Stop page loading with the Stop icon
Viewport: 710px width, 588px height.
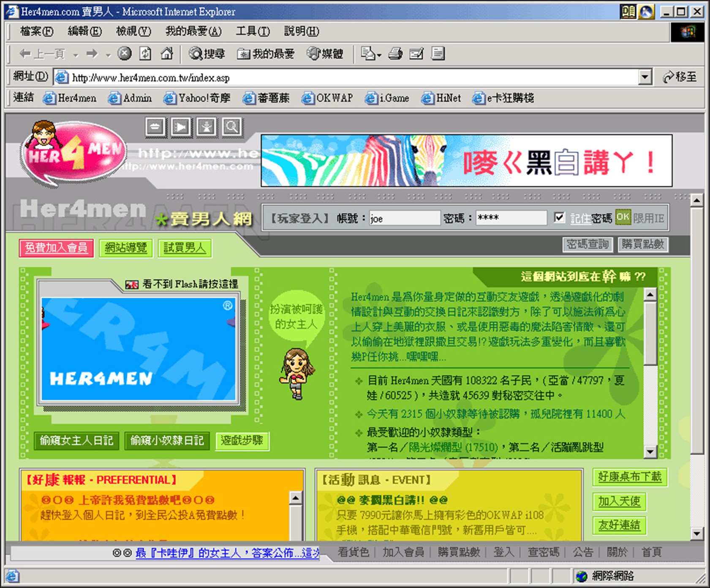point(124,54)
